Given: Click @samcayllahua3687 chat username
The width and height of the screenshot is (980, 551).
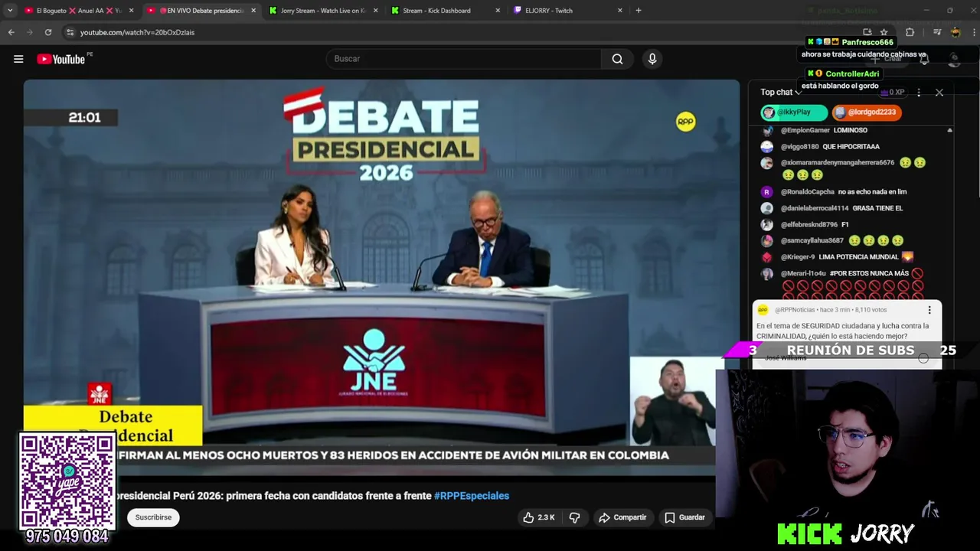Looking at the screenshot, I should 812,240.
